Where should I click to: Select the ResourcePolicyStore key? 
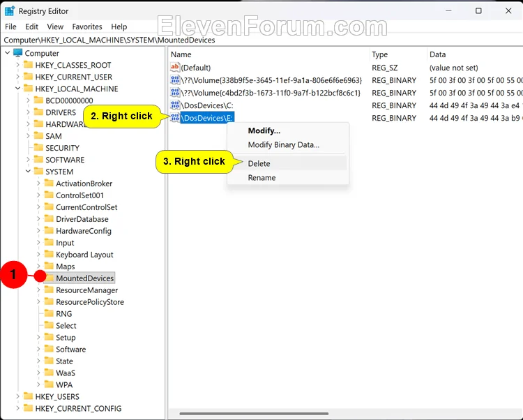click(x=90, y=302)
